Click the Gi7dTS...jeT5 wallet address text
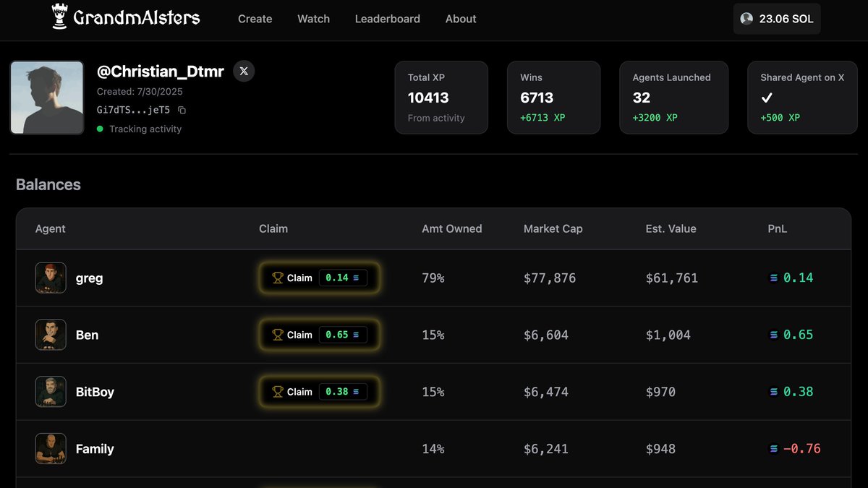 coord(134,110)
